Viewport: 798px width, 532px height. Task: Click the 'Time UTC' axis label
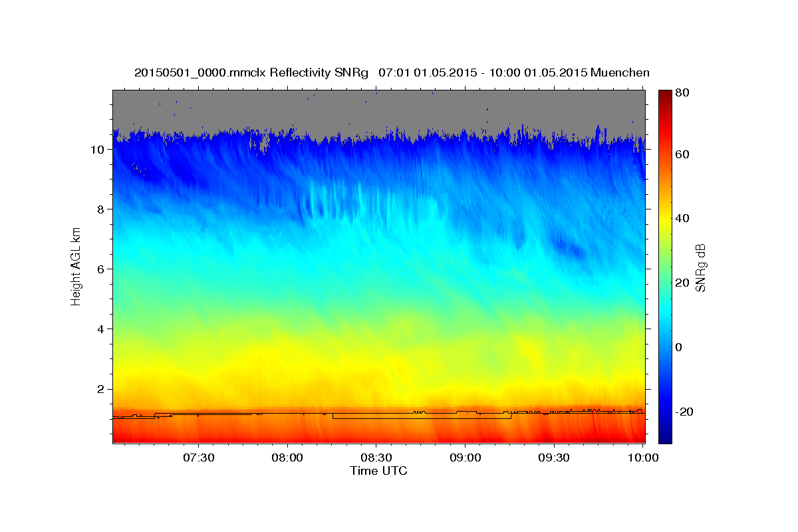coord(378,471)
